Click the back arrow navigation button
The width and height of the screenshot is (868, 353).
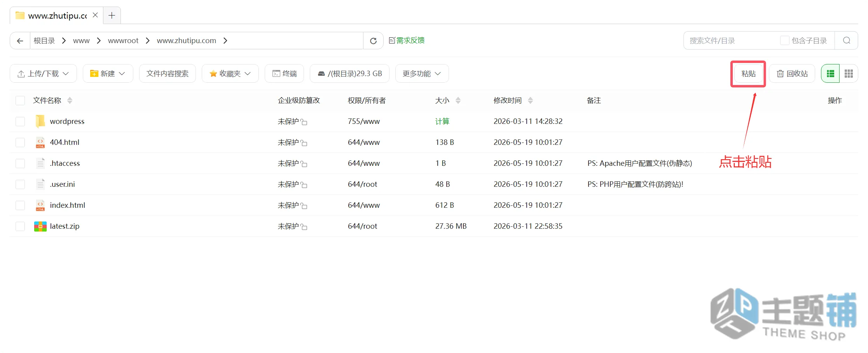click(20, 41)
